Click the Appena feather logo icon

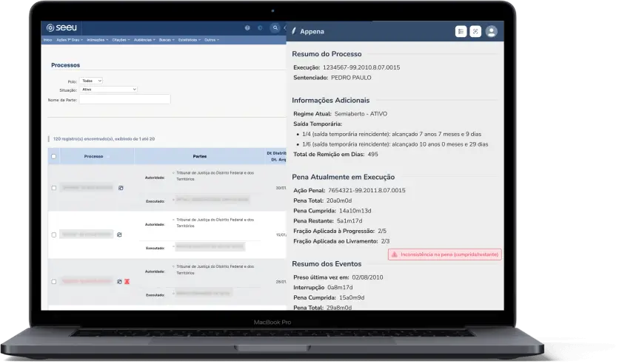[x=294, y=32]
